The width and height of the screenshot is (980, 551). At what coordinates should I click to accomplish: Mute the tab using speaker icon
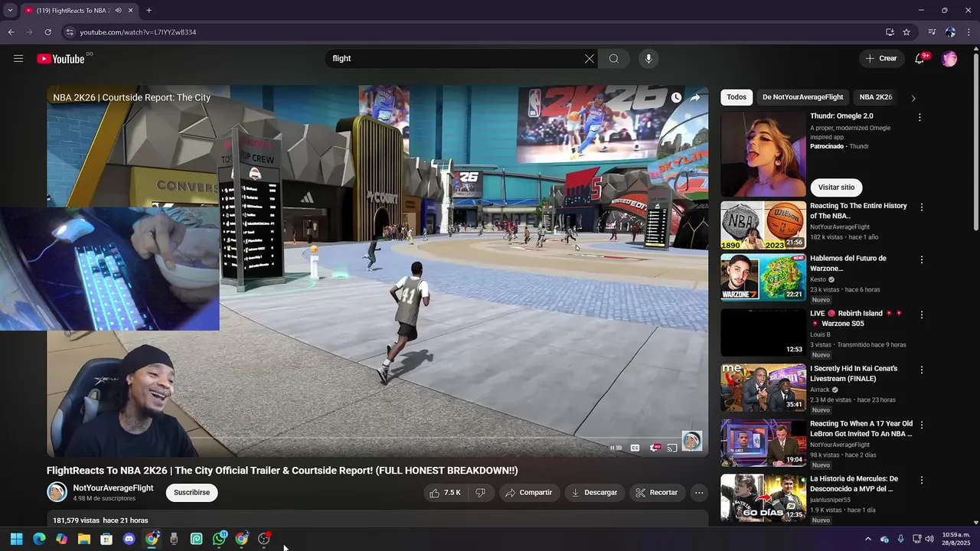118,11
